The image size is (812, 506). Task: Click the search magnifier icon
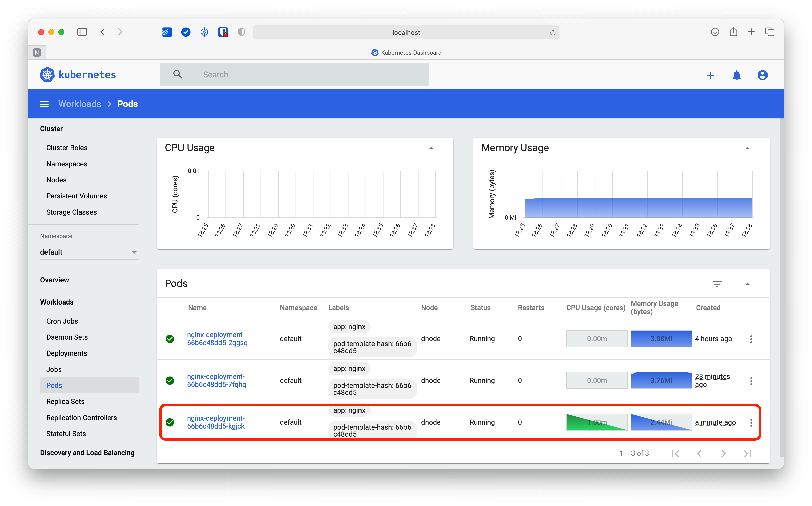coord(178,74)
